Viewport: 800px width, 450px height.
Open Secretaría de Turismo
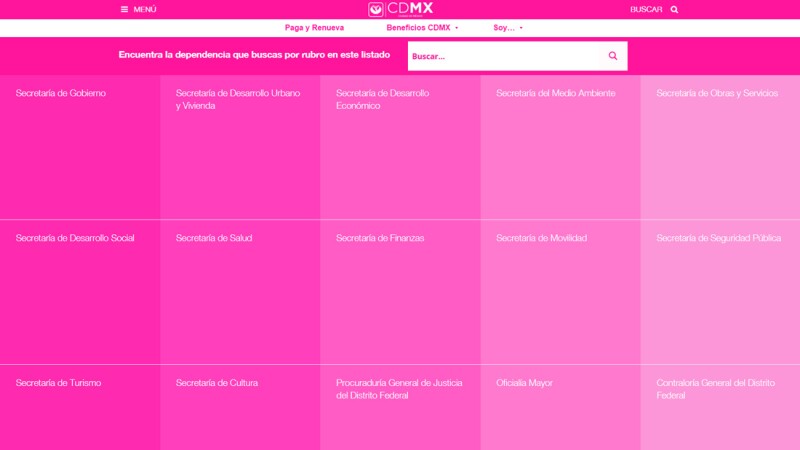[x=58, y=383]
